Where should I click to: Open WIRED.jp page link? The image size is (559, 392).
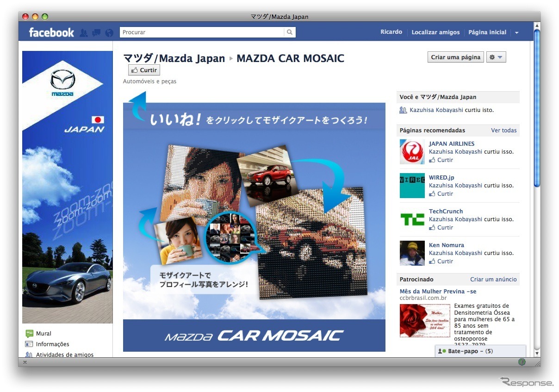441,178
